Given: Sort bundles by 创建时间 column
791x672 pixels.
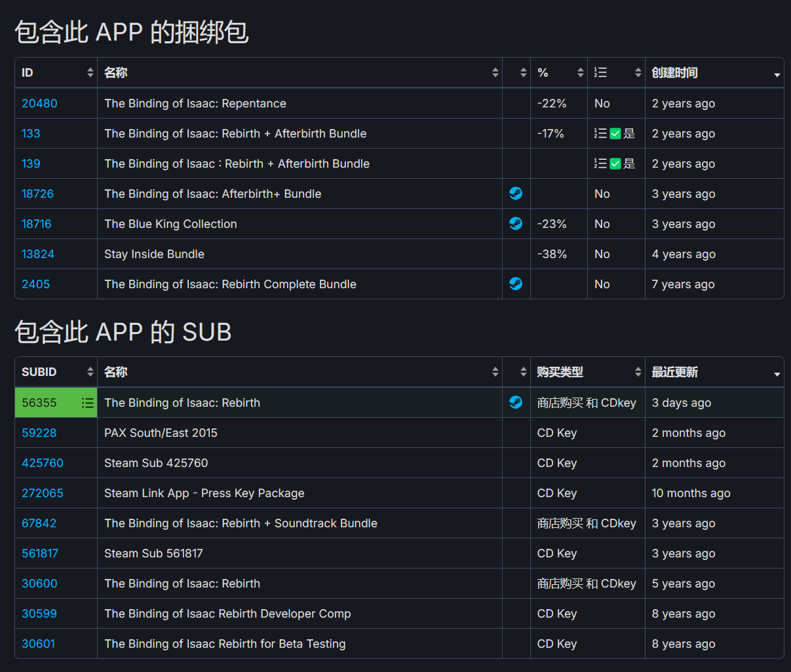Looking at the screenshot, I should point(714,73).
